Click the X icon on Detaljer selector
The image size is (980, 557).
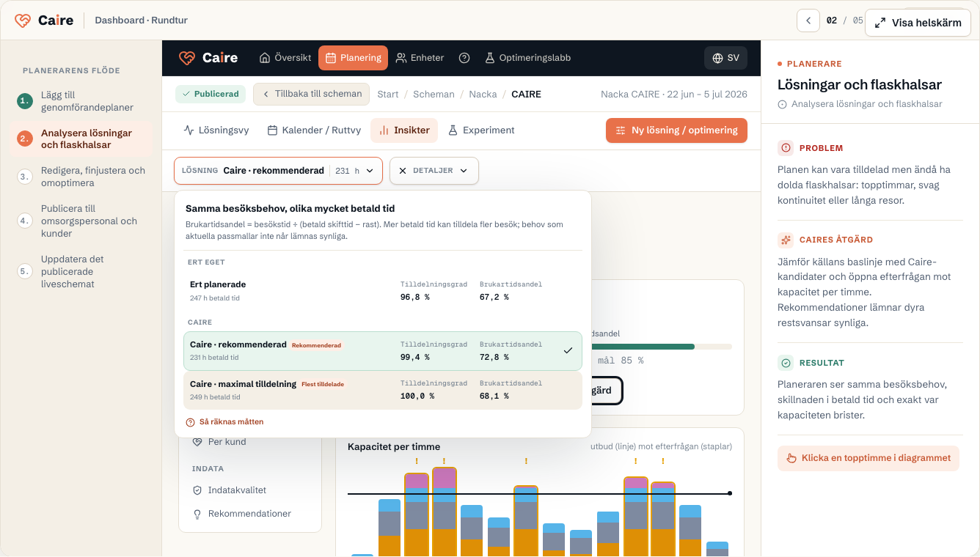click(x=403, y=171)
